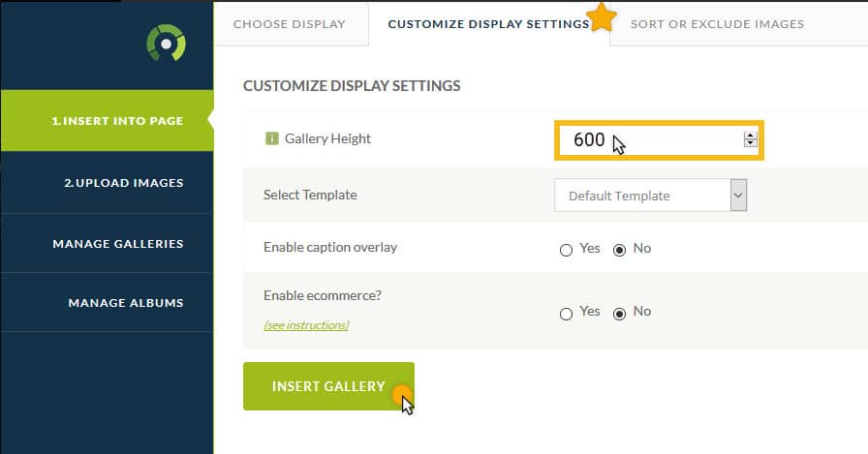Image resolution: width=868 pixels, height=454 pixels.
Task: Decrease gallery height with down stepper arrow
Action: 750,143
